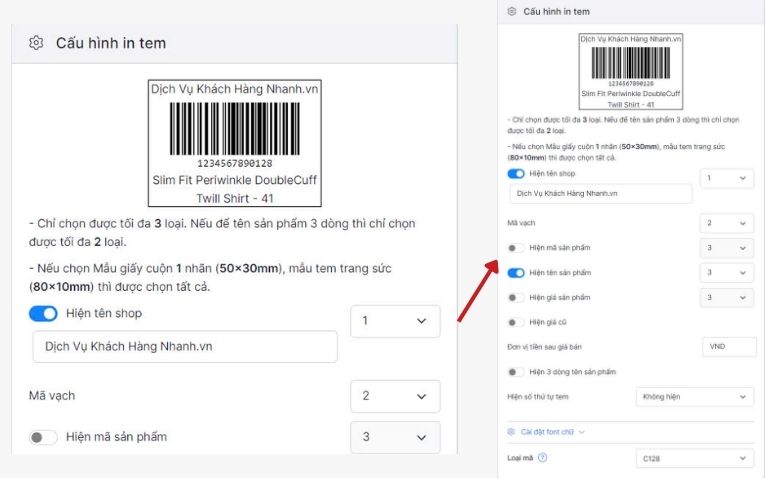Open the Hiện tên shop order dropdown in small panel

click(x=726, y=178)
